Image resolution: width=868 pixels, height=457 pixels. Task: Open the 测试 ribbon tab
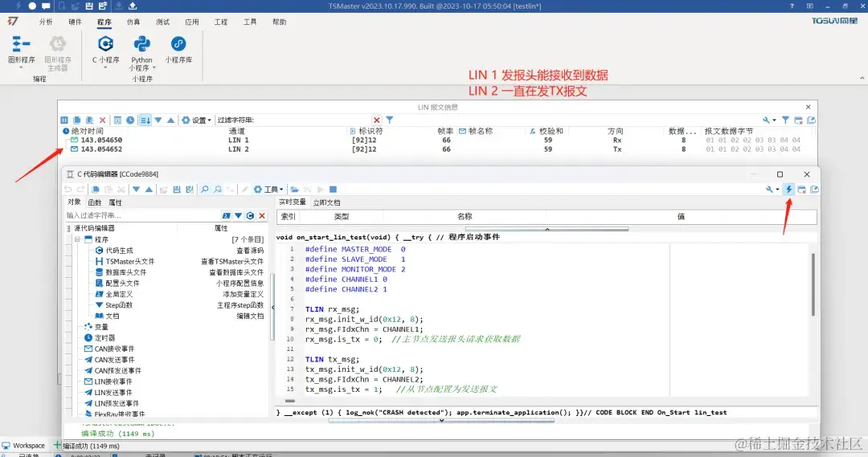(162, 22)
